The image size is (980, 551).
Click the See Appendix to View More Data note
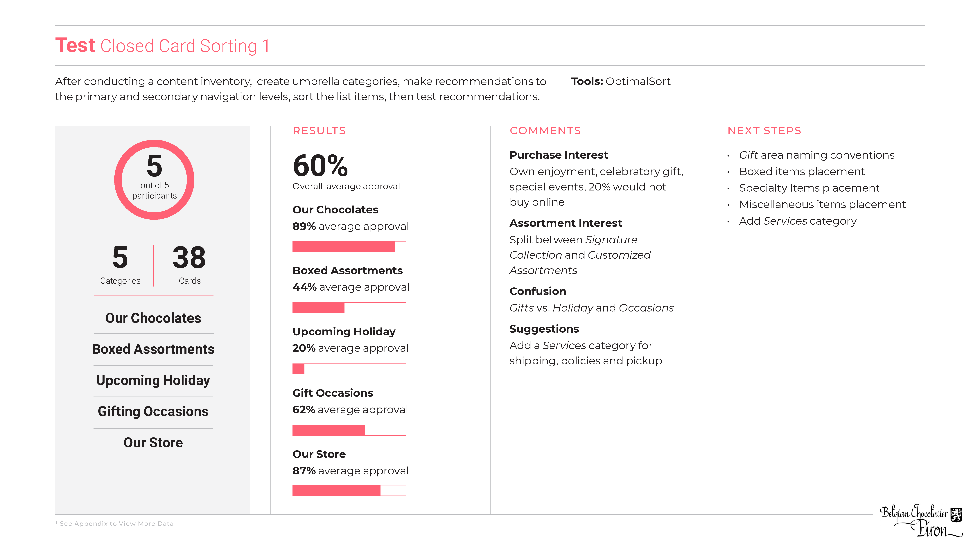(x=114, y=524)
